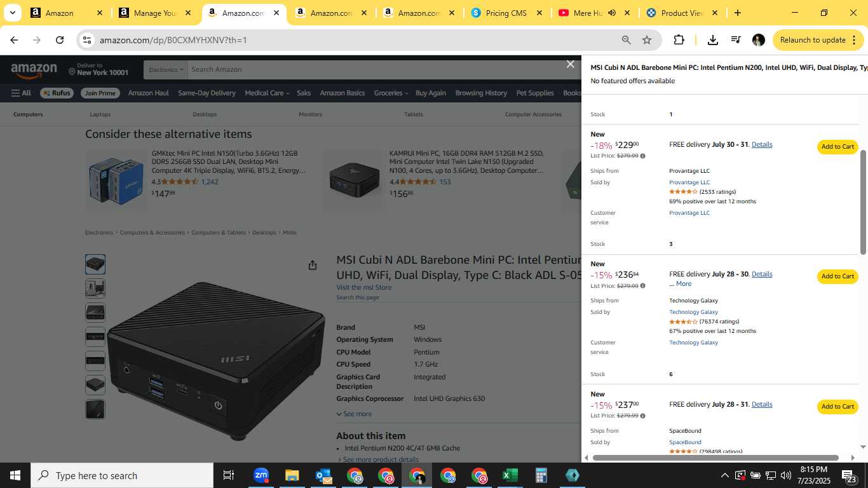
Task: Mute the Mere Hu tab audio icon
Action: click(612, 13)
